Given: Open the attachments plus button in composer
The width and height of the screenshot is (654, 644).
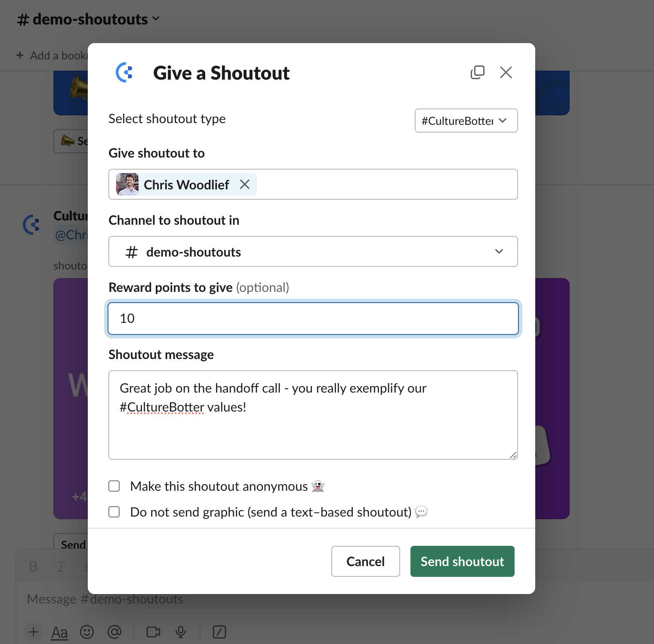Looking at the screenshot, I should [34, 632].
